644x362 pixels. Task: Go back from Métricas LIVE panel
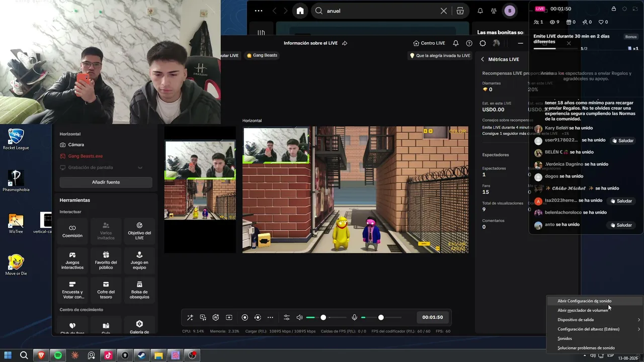click(482, 59)
